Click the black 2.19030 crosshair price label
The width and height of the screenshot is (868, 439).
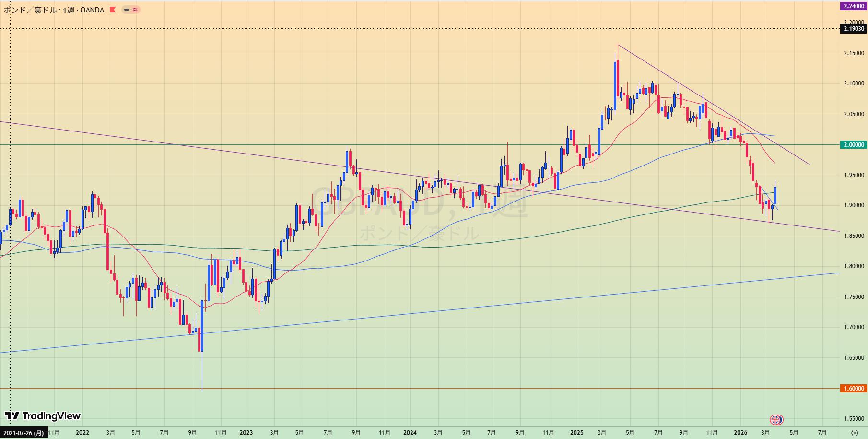click(x=854, y=29)
